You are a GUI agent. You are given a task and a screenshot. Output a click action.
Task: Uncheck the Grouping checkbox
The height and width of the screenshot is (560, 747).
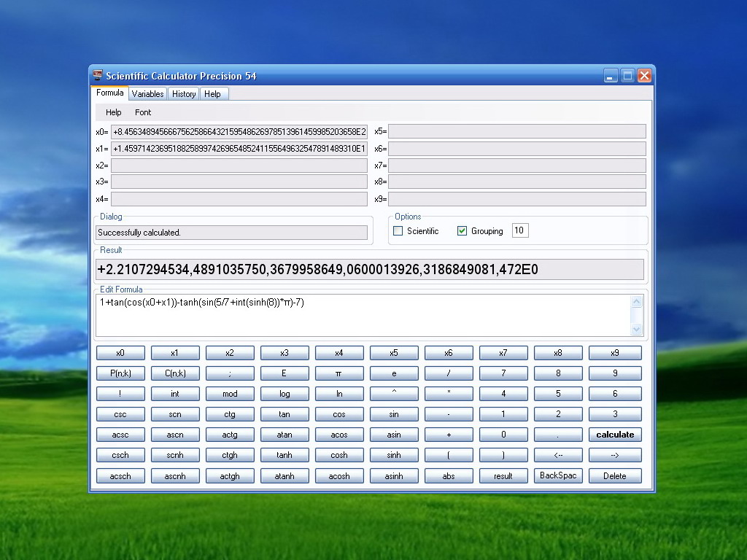[462, 231]
